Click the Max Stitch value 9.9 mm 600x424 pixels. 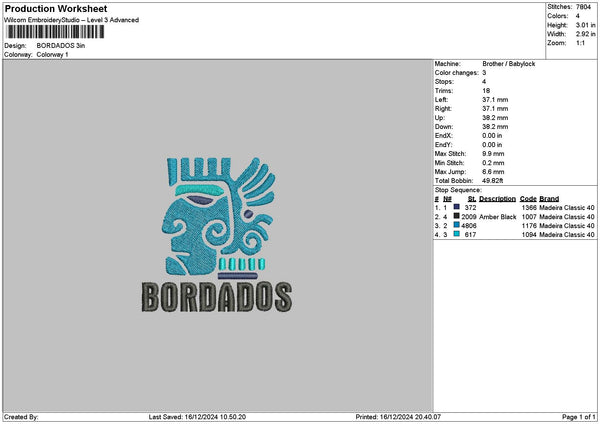click(493, 154)
